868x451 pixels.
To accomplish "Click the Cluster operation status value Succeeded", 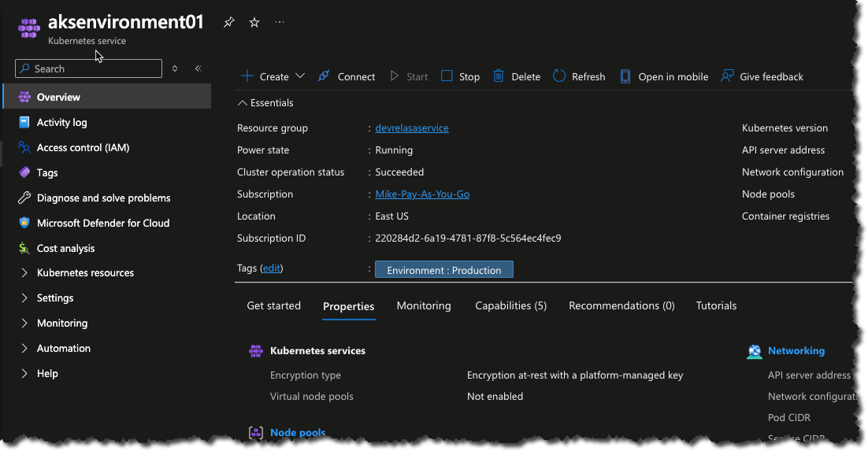I will point(399,172).
